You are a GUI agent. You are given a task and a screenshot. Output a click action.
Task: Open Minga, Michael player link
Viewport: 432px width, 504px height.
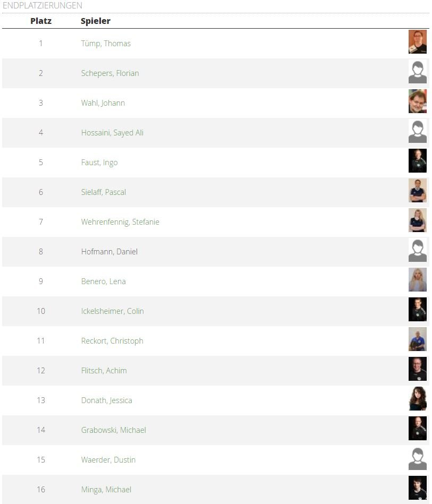106,490
